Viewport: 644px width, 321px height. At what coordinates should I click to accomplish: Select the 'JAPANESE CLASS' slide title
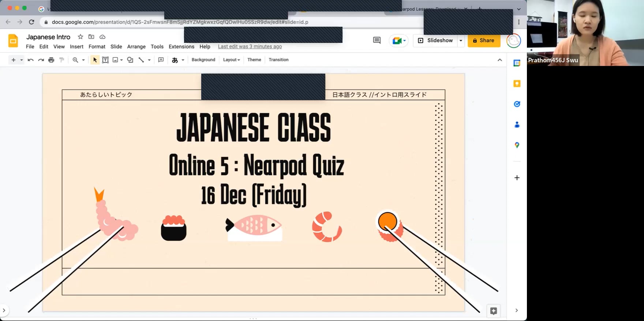tap(254, 127)
